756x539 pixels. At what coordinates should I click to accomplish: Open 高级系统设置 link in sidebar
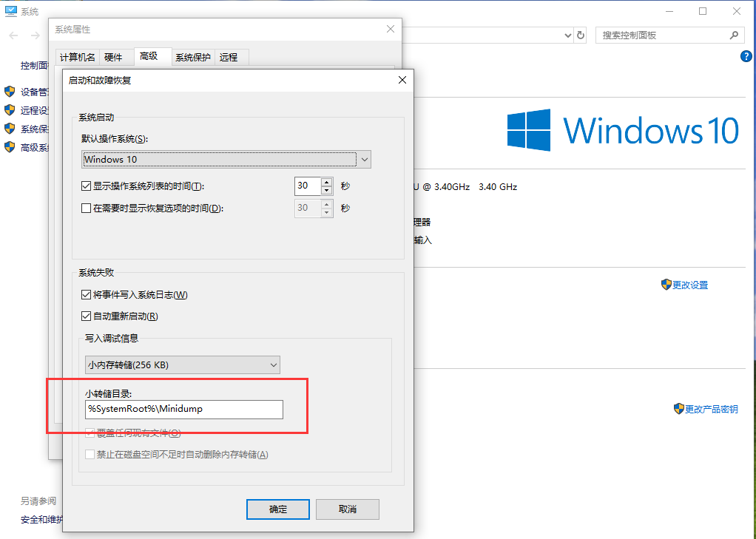pyautogui.click(x=34, y=148)
